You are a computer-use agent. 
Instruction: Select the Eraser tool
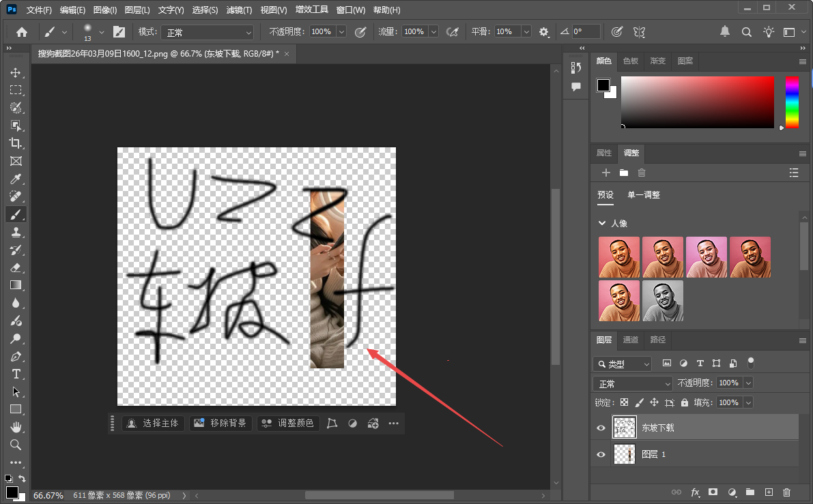tap(16, 267)
